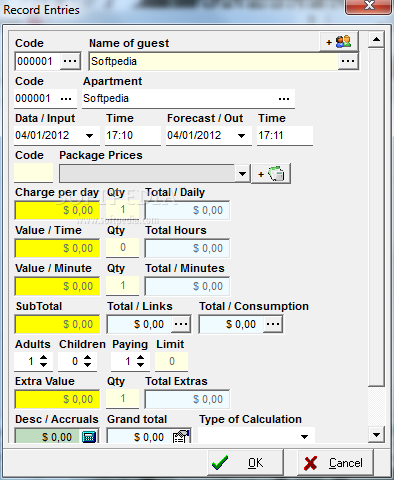This screenshot has width=394, height=480.
Task: Open Apartment name lookup ellipsis
Action: pos(284,99)
